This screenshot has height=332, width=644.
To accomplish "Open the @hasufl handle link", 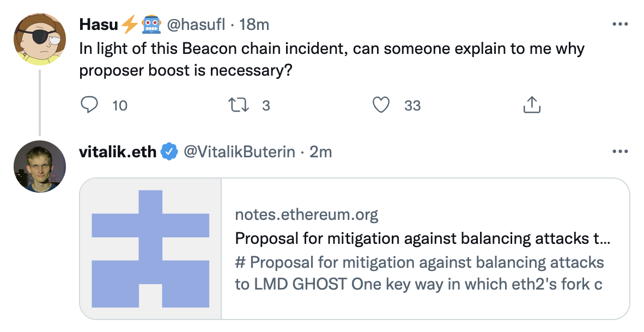I will [196, 24].
